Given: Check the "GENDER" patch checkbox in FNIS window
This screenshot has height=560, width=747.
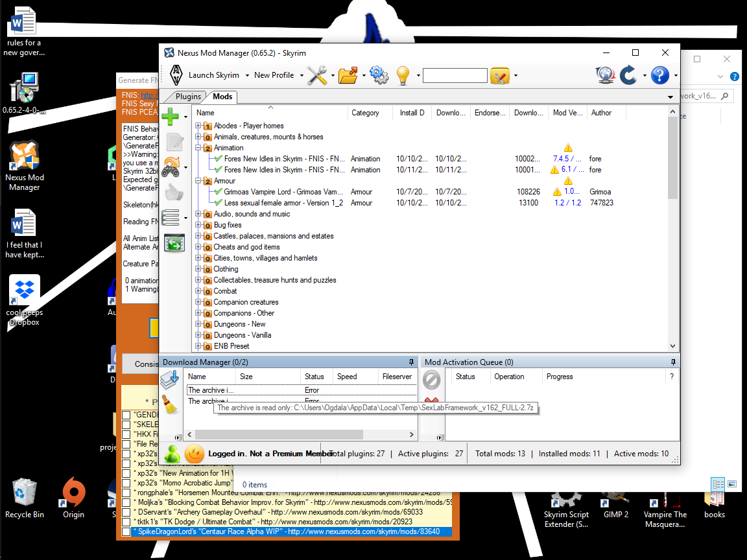Looking at the screenshot, I should click(x=126, y=415).
